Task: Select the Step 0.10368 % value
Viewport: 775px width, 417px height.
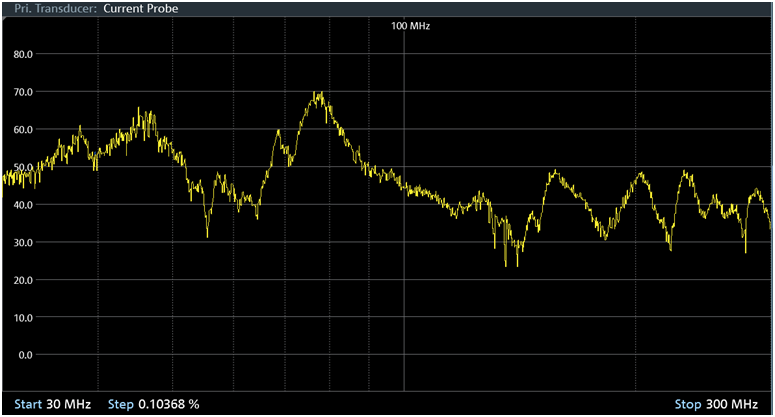Action: click(x=153, y=404)
